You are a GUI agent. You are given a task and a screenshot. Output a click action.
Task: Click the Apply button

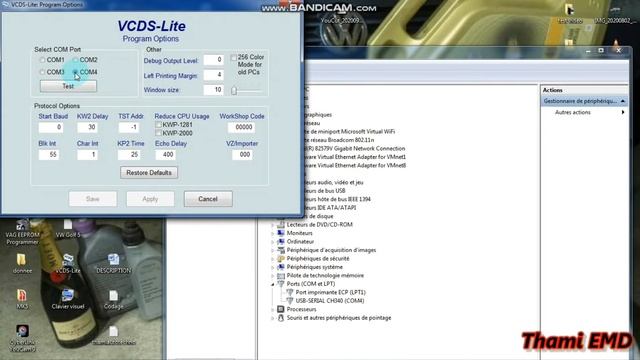[150, 199]
